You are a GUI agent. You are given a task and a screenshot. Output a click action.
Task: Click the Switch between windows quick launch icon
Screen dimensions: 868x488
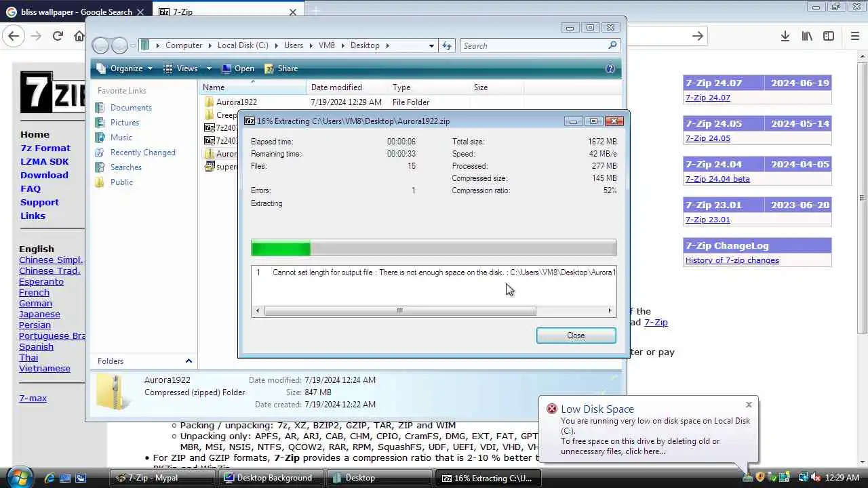pos(81,478)
